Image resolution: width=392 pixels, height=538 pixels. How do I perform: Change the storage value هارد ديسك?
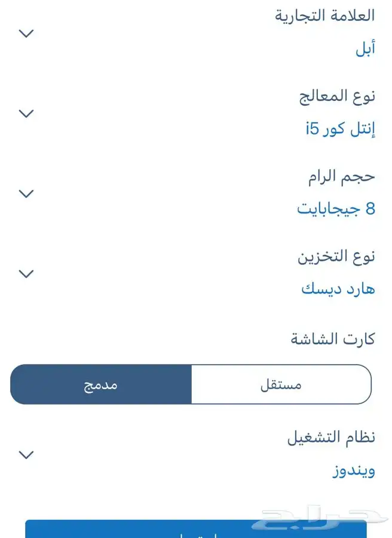pos(338,289)
